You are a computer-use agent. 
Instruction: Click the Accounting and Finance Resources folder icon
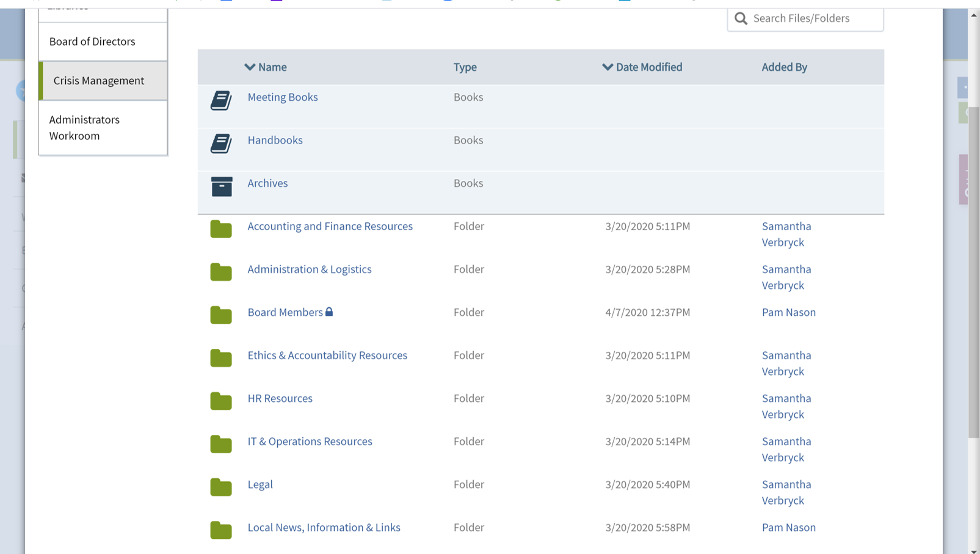click(x=221, y=229)
